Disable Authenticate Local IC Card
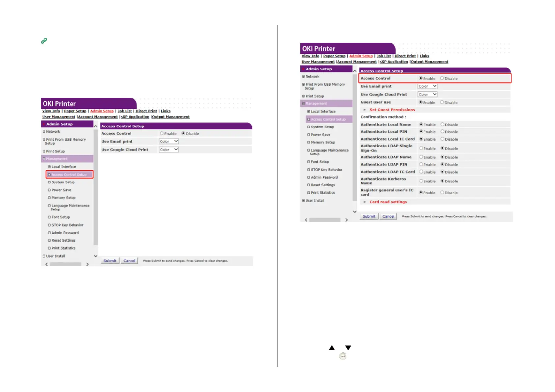 pos(442,139)
